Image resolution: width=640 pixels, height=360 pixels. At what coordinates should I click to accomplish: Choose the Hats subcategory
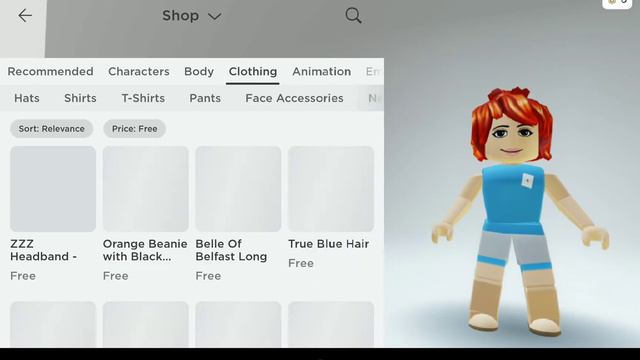pyautogui.click(x=27, y=98)
